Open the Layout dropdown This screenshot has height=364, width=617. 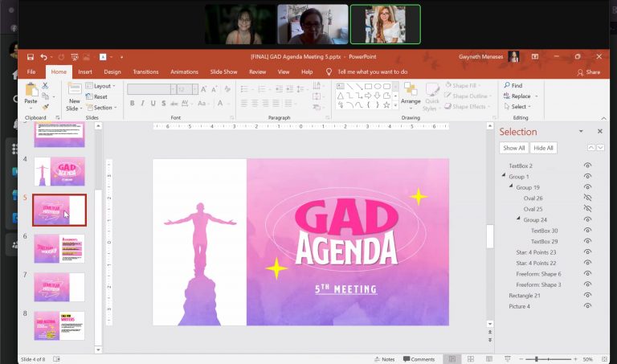(x=102, y=86)
